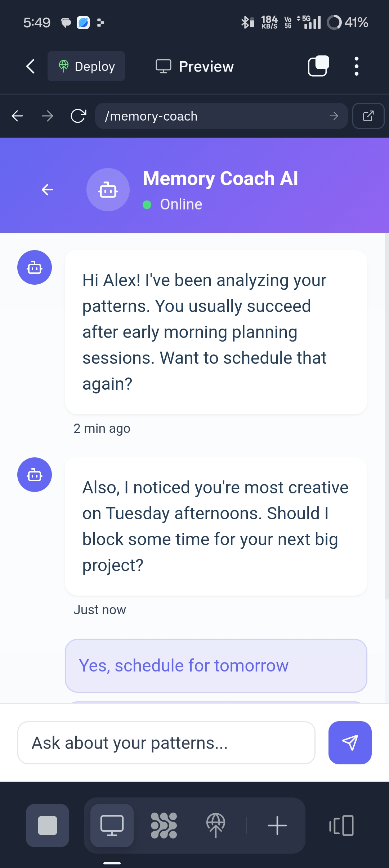389x868 pixels.
Task: Open the integrations dots icon in bottom toolbar
Action: (x=164, y=825)
